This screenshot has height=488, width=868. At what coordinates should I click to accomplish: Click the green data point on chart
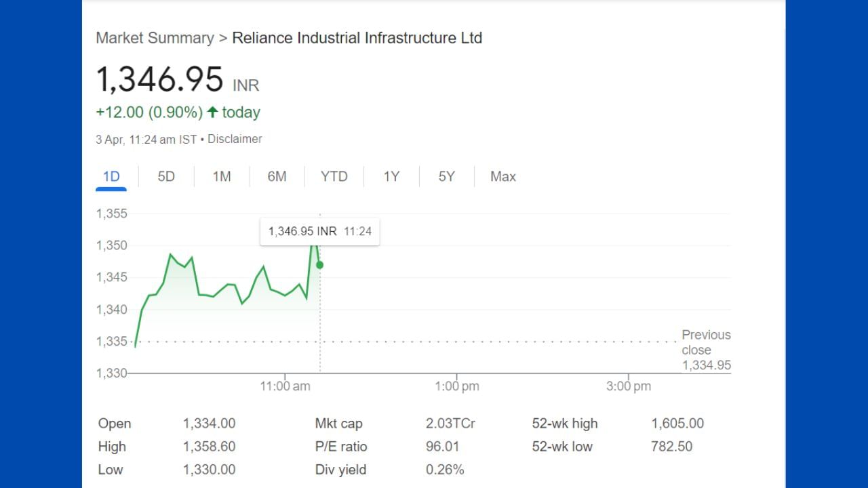320,265
